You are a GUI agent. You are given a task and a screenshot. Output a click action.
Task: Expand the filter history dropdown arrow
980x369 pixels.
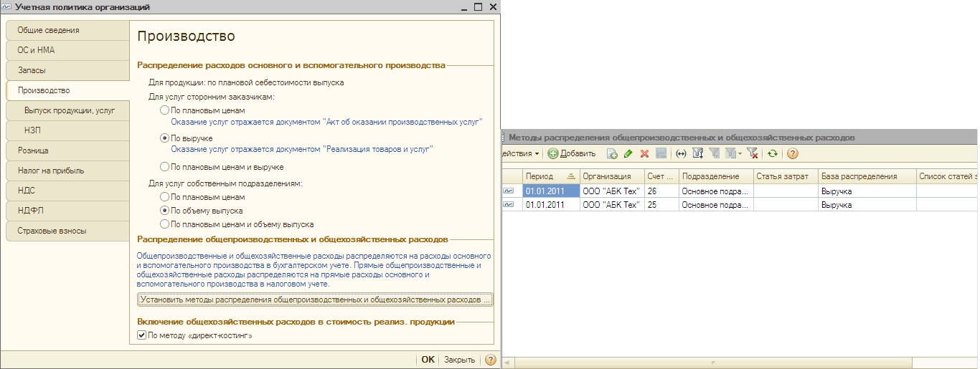click(740, 153)
